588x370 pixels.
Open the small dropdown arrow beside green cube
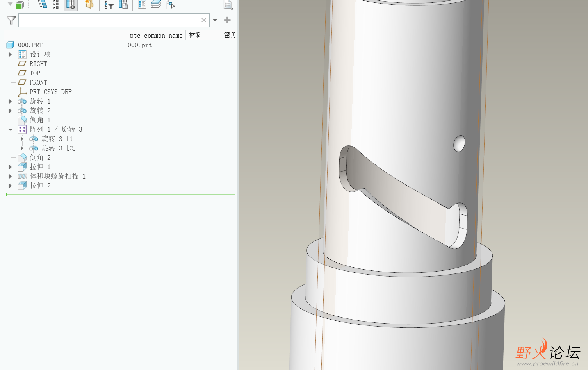pyautogui.click(x=11, y=4)
